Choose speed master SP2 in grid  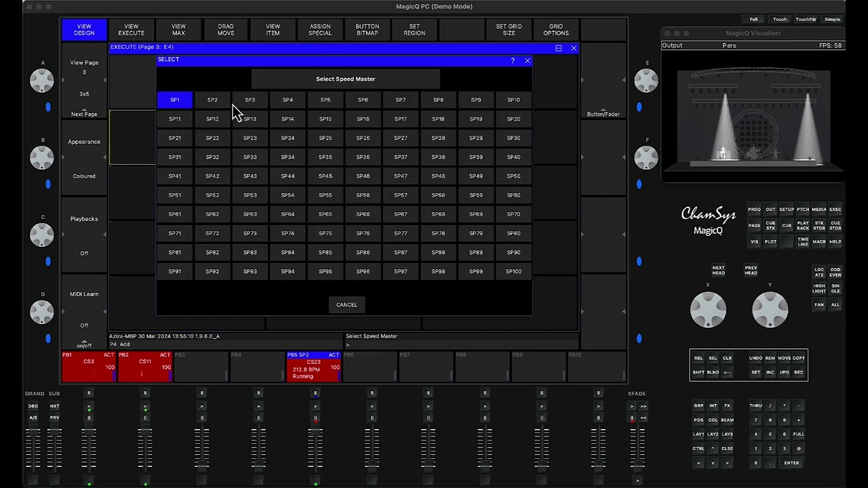[212, 100]
